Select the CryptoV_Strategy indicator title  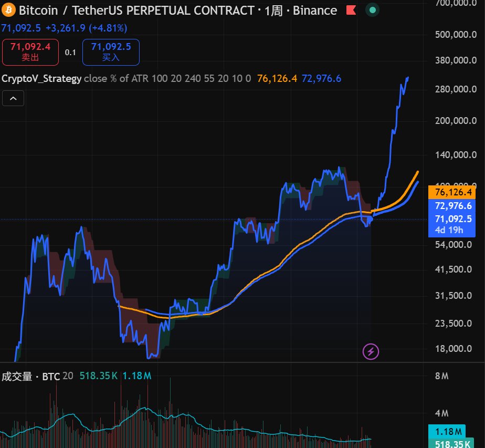click(42, 78)
